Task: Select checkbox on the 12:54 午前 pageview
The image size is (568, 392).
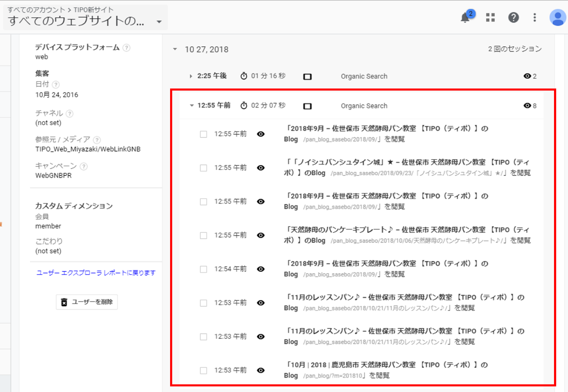Action: pyautogui.click(x=203, y=269)
